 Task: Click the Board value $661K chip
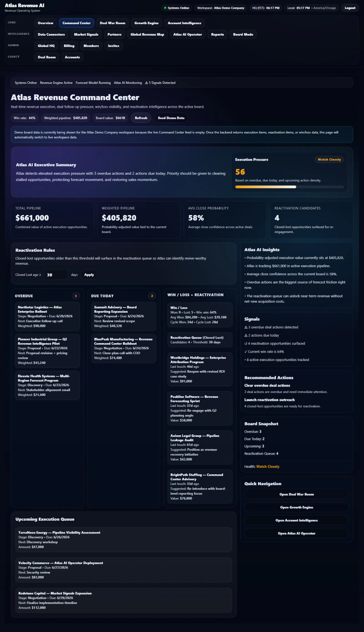110,118
